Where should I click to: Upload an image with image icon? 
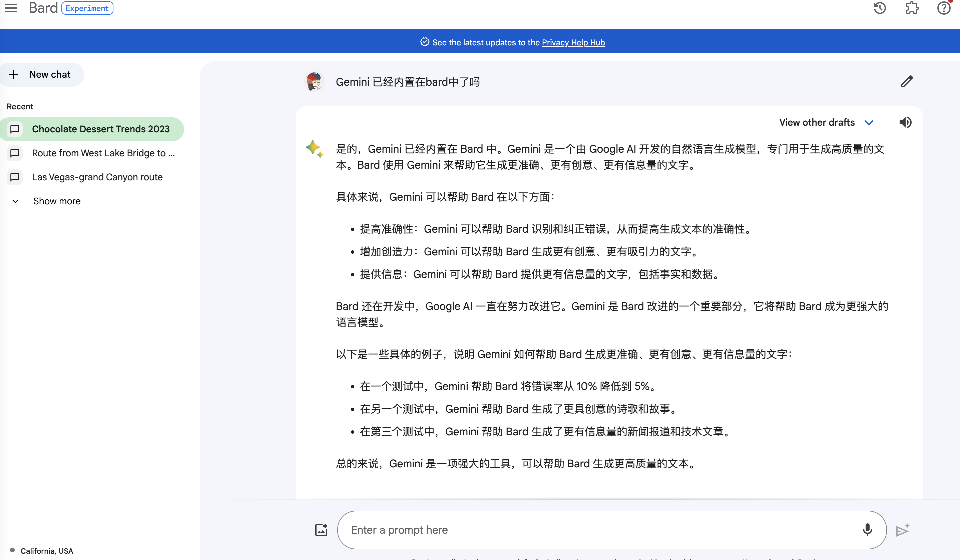click(321, 530)
